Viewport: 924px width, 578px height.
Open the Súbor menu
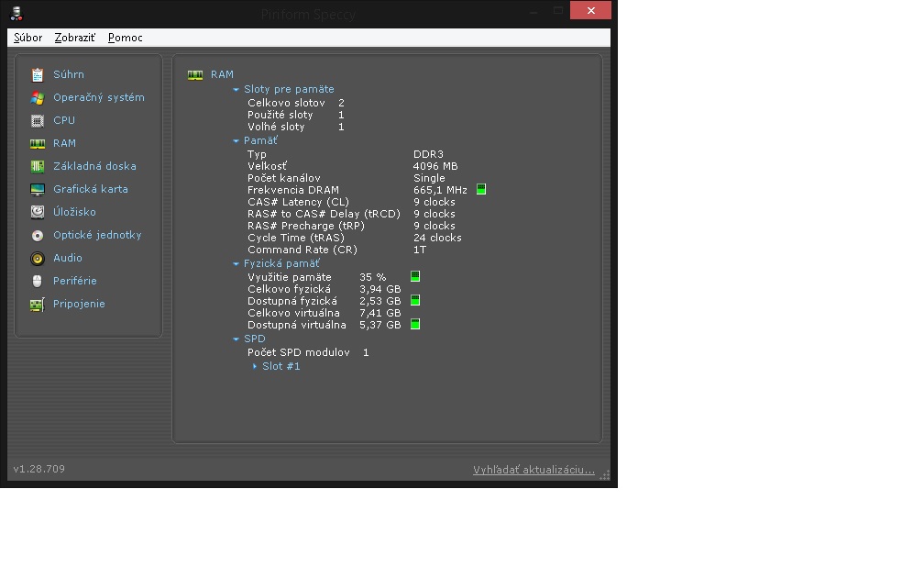[27, 38]
